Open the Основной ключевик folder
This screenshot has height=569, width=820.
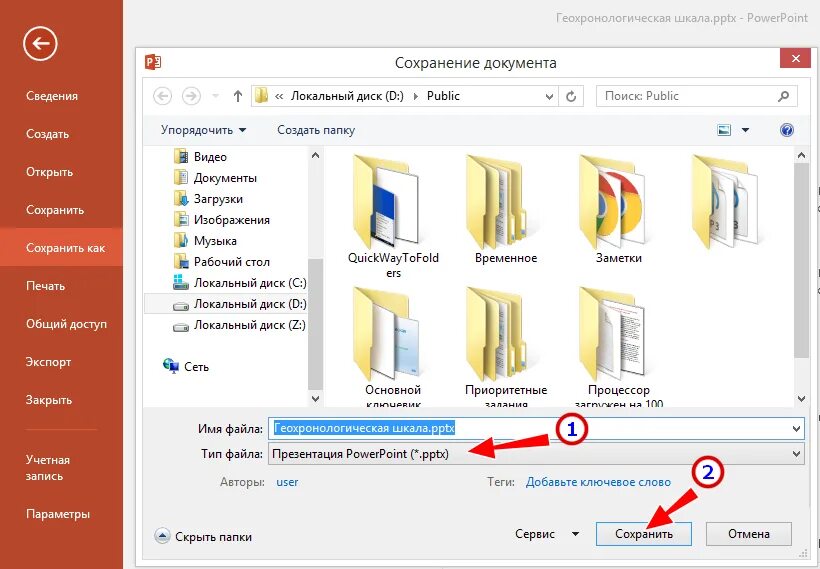(x=393, y=347)
